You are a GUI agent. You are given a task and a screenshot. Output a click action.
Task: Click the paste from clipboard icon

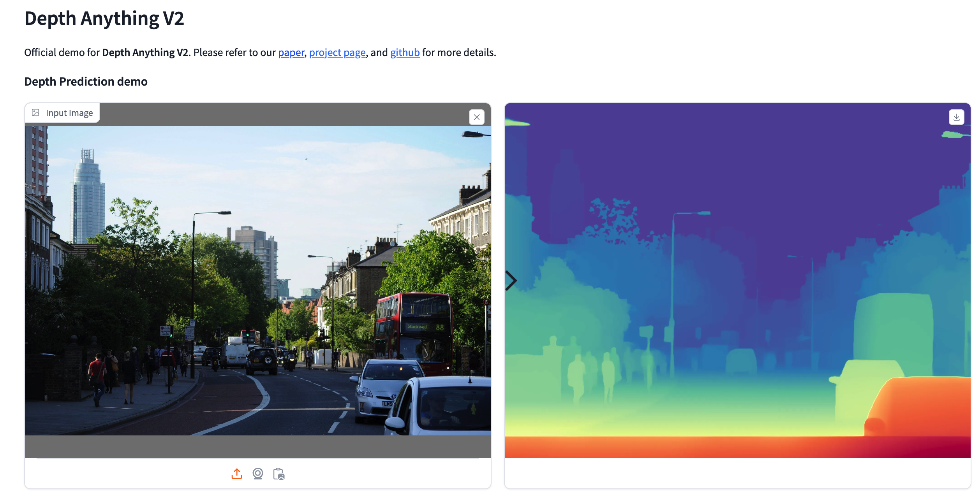279,474
